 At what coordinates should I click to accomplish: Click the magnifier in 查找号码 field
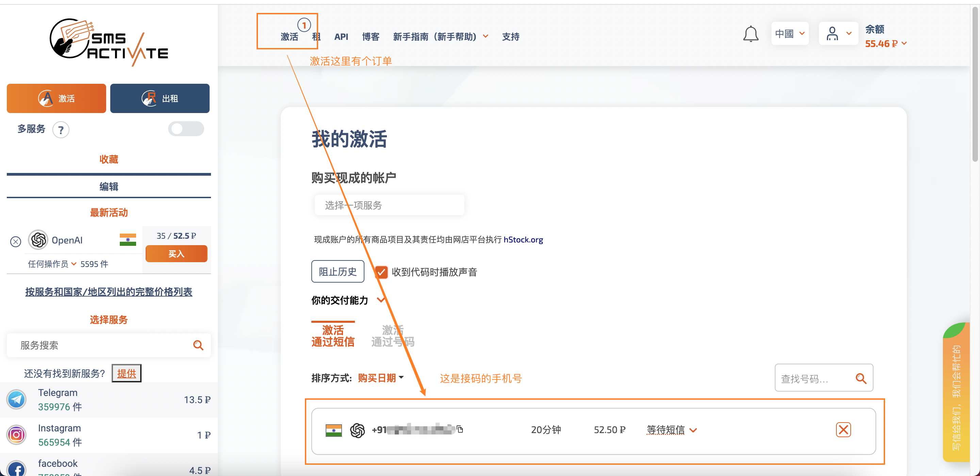pos(861,378)
